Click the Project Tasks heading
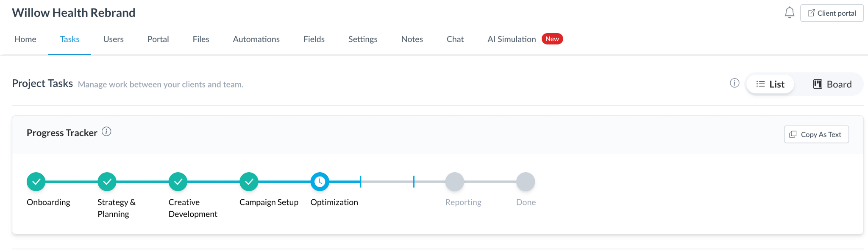868x252 pixels. pos(42,84)
